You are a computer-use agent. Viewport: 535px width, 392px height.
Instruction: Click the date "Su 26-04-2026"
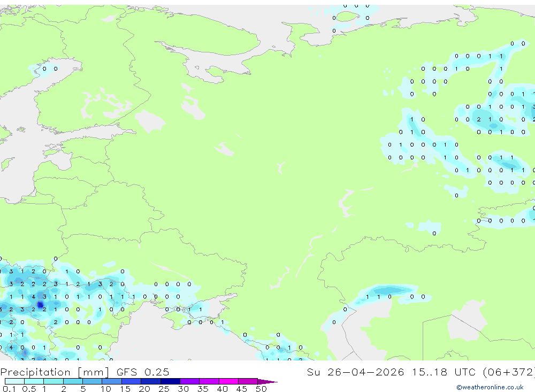point(356,372)
